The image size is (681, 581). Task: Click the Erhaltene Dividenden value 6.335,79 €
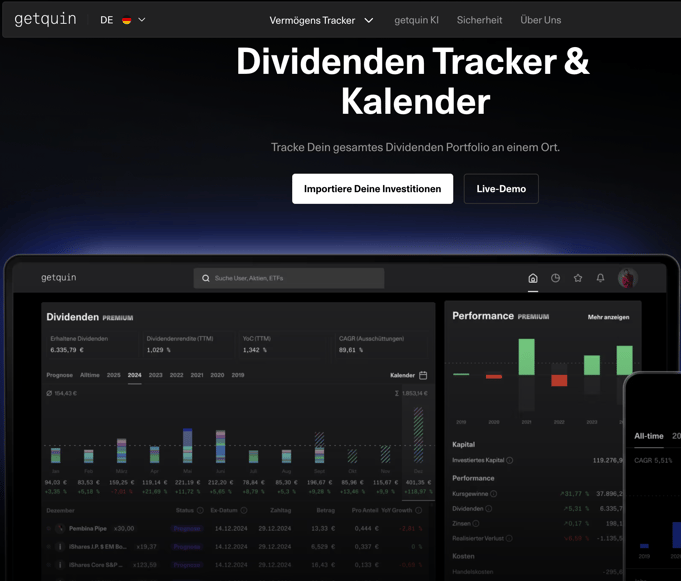[x=67, y=350]
